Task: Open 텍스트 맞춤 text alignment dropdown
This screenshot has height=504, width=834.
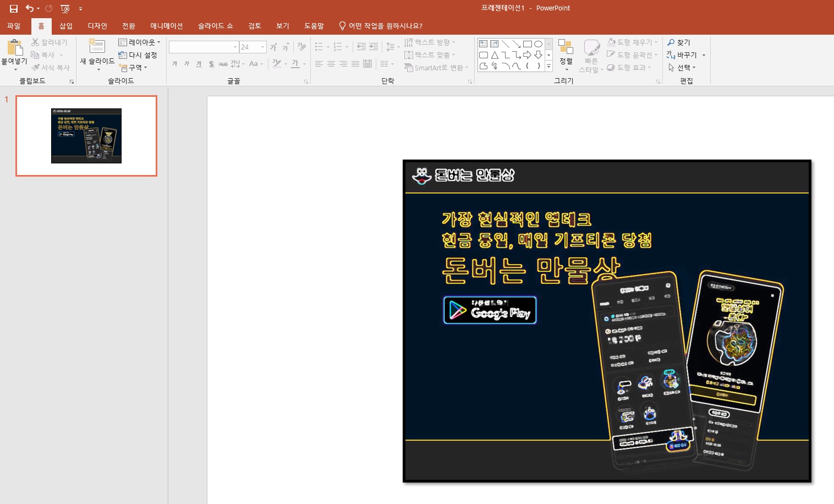Action: (x=430, y=55)
